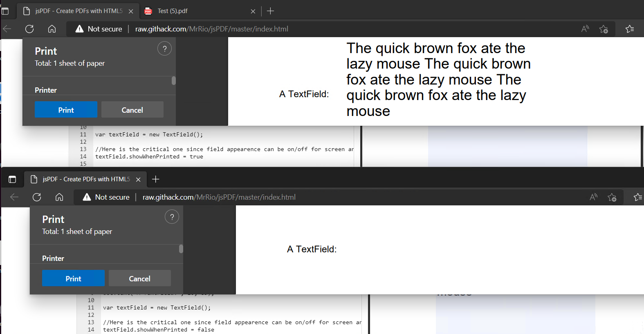Go home in lower browser window
The width and height of the screenshot is (644, 334).
pyautogui.click(x=59, y=197)
